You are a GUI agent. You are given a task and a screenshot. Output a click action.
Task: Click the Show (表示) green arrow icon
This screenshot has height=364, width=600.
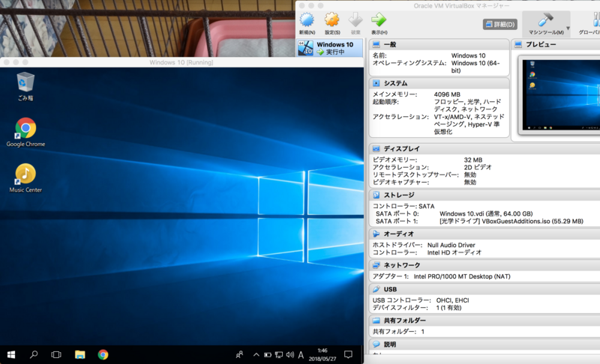(x=379, y=24)
